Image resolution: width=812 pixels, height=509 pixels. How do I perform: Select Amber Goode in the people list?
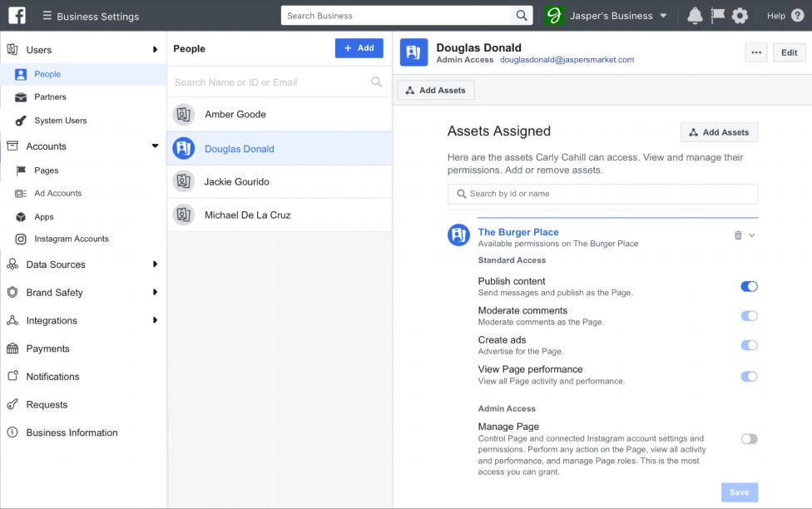click(280, 114)
